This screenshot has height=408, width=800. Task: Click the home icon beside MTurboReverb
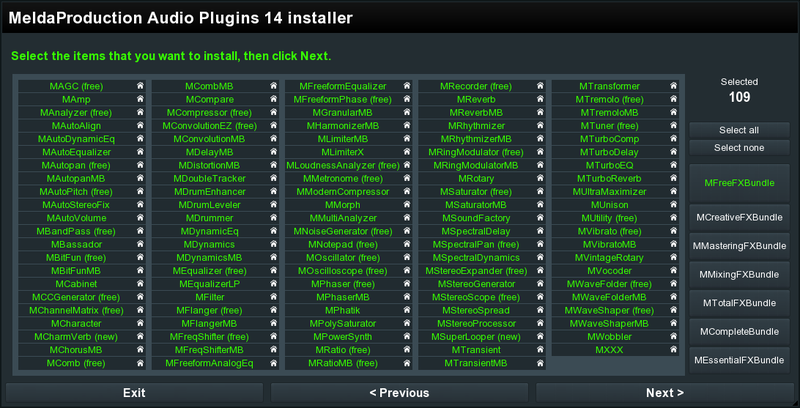click(x=673, y=178)
